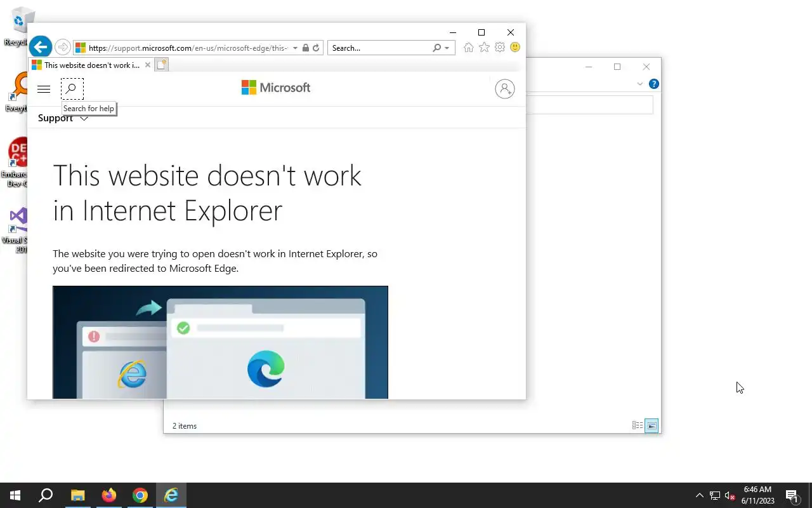
Task: Switch to large icons view in Explorer window
Action: click(652, 425)
